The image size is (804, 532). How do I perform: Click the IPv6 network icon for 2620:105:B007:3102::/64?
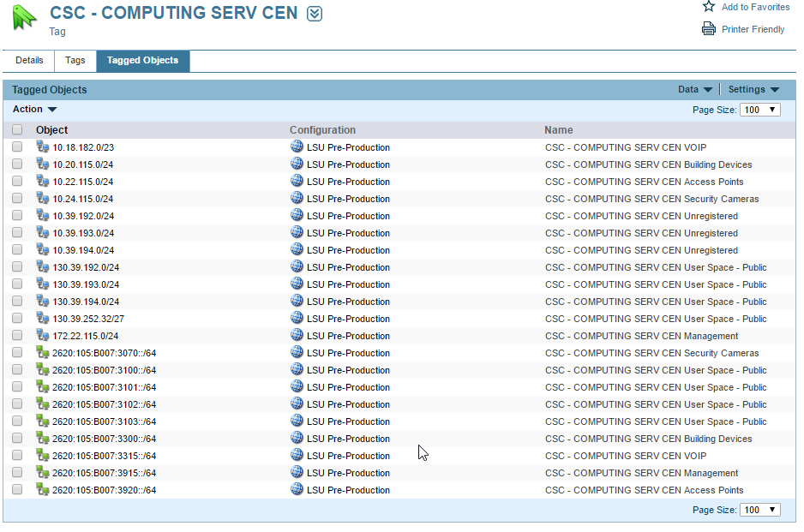(43, 403)
